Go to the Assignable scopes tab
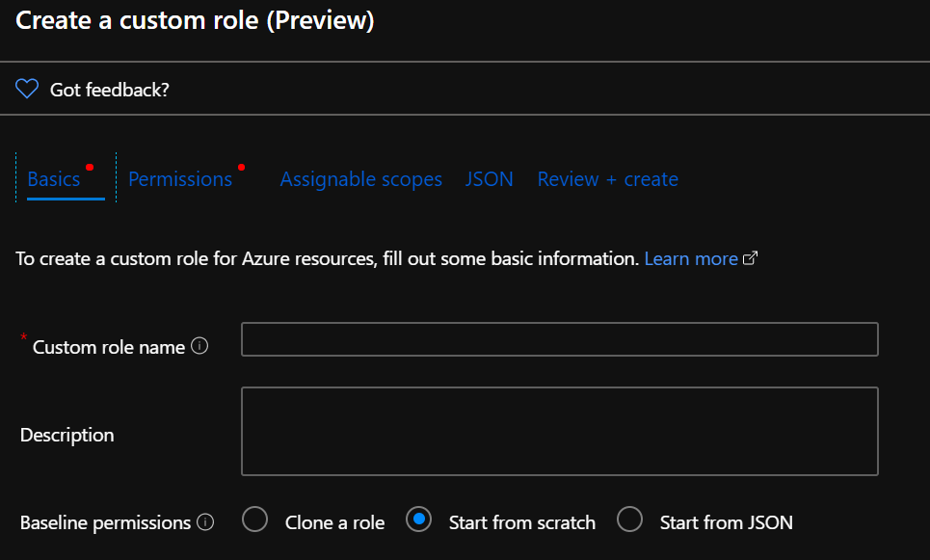Screen dimensions: 930x560 tap(360, 179)
